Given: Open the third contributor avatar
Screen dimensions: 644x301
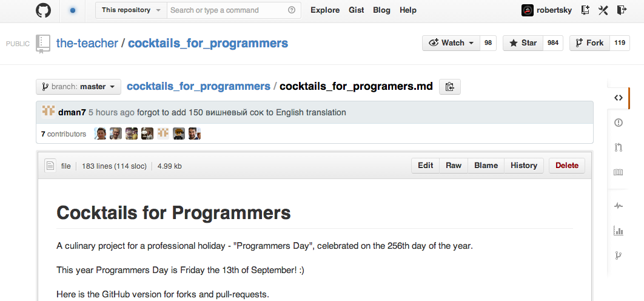Looking at the screenshot, I should click(132, 134).
